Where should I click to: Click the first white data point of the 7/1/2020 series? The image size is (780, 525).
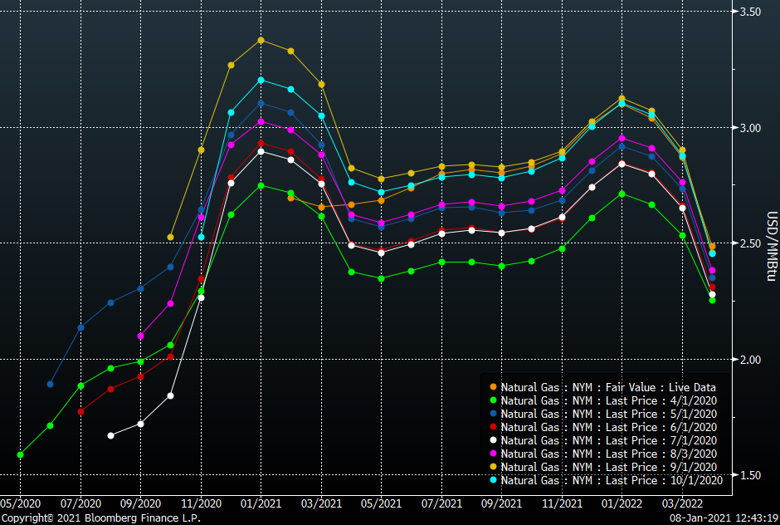click(110, 435)
